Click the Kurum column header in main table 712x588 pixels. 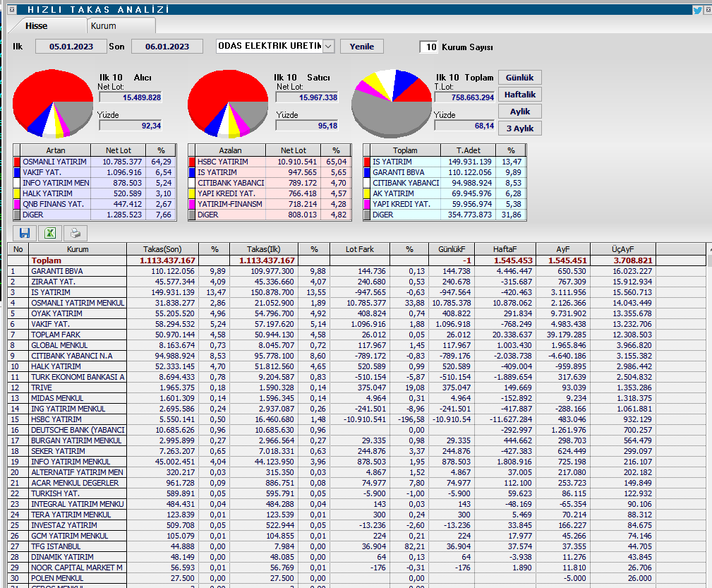pos(78,249)
